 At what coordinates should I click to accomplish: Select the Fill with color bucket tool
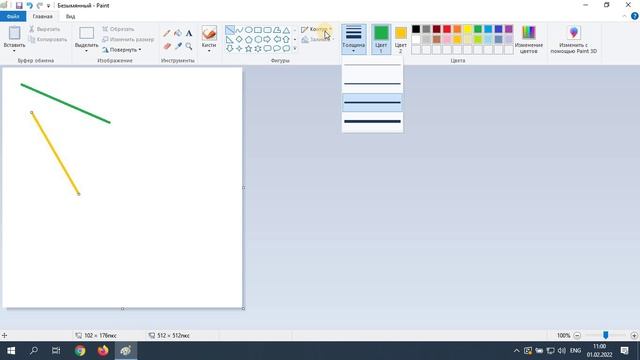pyautogui.click(x=178, y=33)
